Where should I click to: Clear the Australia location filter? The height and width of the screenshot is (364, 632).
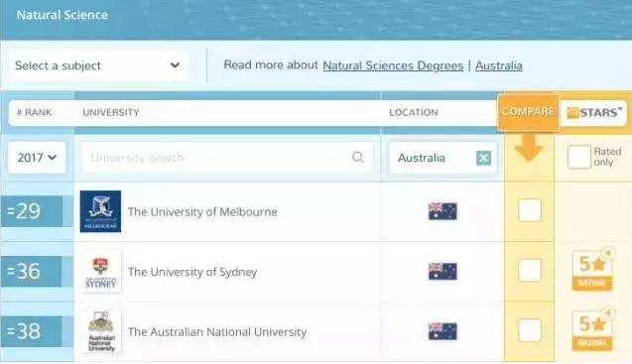click(x=483, y=158)
